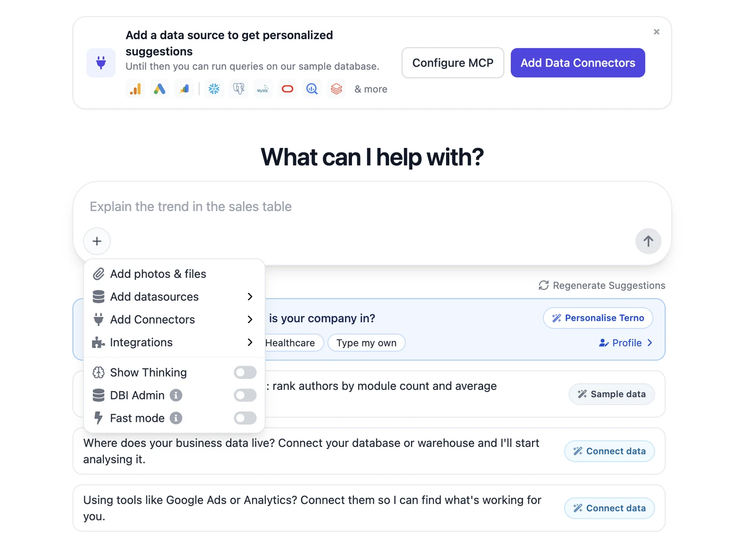Click the database icon beside DBI Admin
This screenshot has width=756, height=550.
coord(98,395)
